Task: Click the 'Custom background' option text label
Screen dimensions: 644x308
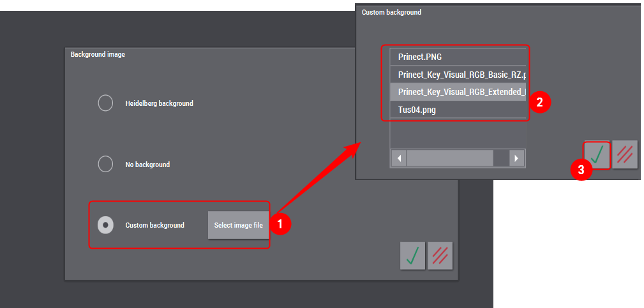Action: [154, 225]
